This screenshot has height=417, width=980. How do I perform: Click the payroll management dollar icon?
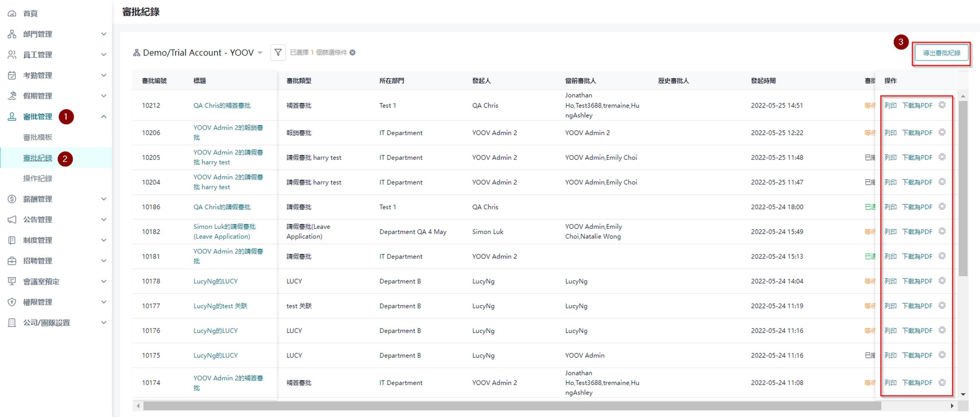pyautogui.click(x=12, y=199)
